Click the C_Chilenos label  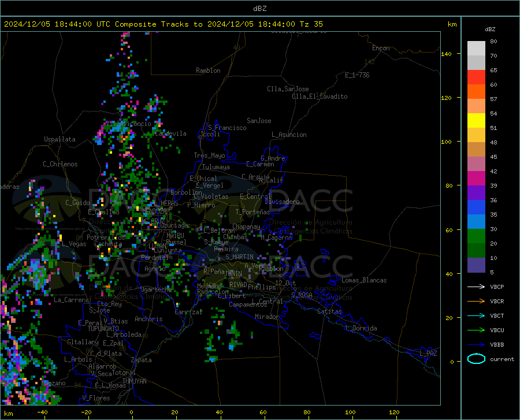pyautogui.click(x=60, y=164)
